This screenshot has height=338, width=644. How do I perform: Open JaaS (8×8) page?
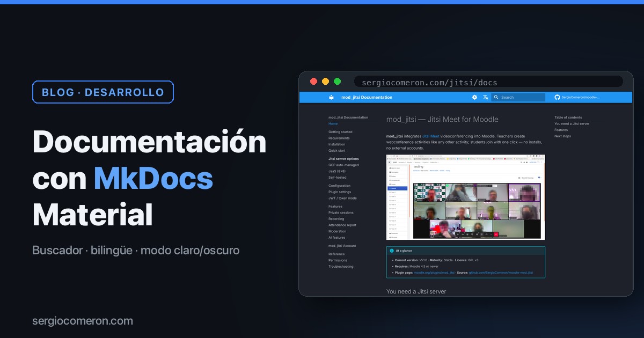(x=337, y=171)
